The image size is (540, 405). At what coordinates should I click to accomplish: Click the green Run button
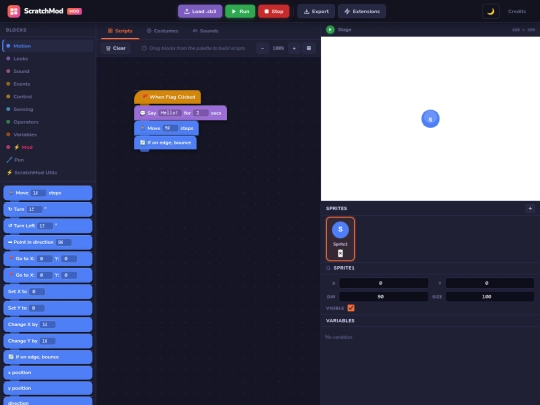pos(240,11)
